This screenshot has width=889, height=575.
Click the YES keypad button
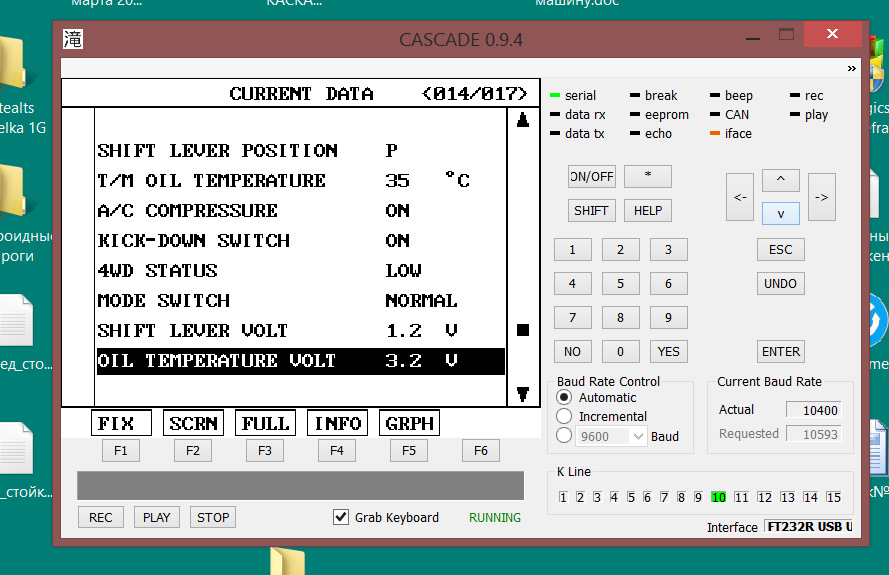[x=668, y=352]
